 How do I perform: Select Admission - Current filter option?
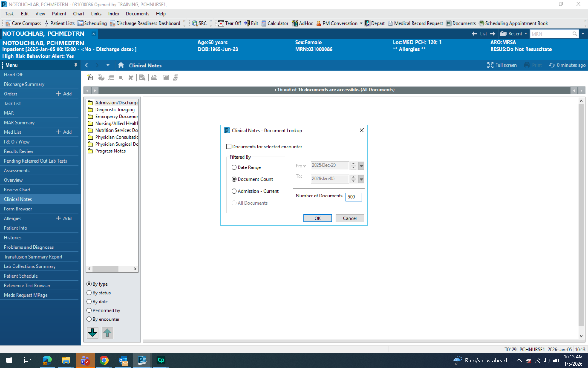234,191
